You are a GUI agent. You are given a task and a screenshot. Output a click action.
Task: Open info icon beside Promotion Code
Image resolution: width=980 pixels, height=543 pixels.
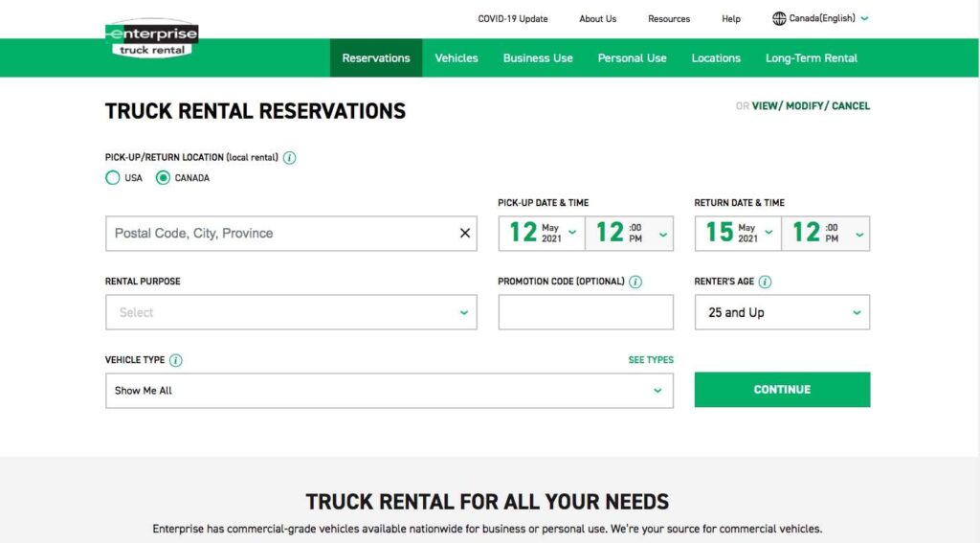point(635,282)
